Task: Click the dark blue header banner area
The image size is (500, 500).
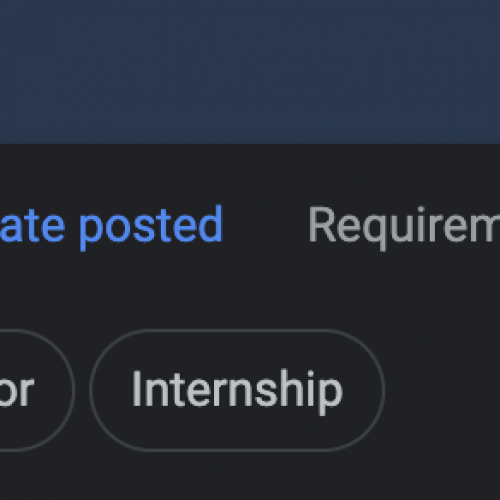Action: (250, 72)
